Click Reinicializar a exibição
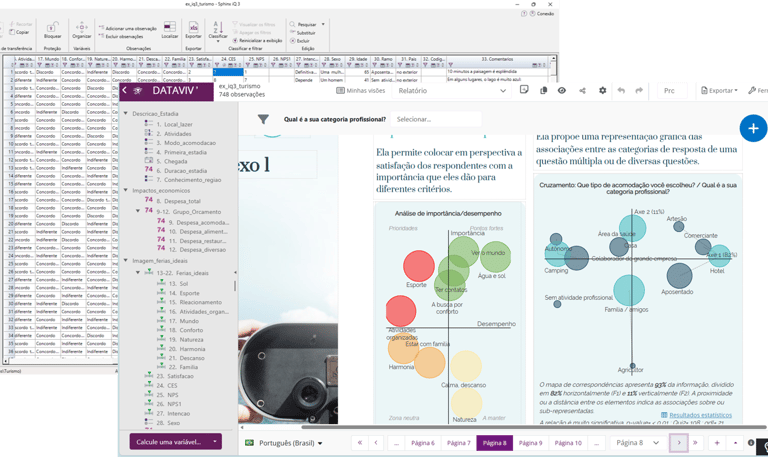The width and height of the screenshot is (768, 457). (257, 41)
